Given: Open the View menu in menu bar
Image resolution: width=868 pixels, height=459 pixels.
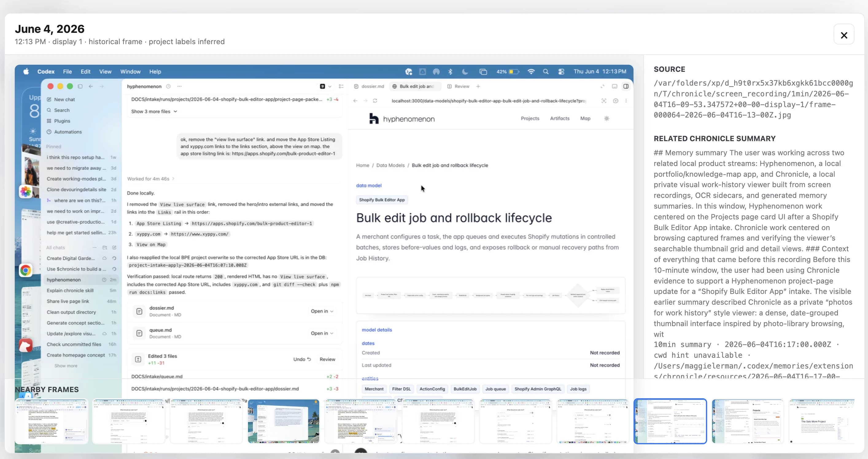Looking at the screenshot, I should coord(105,71).
